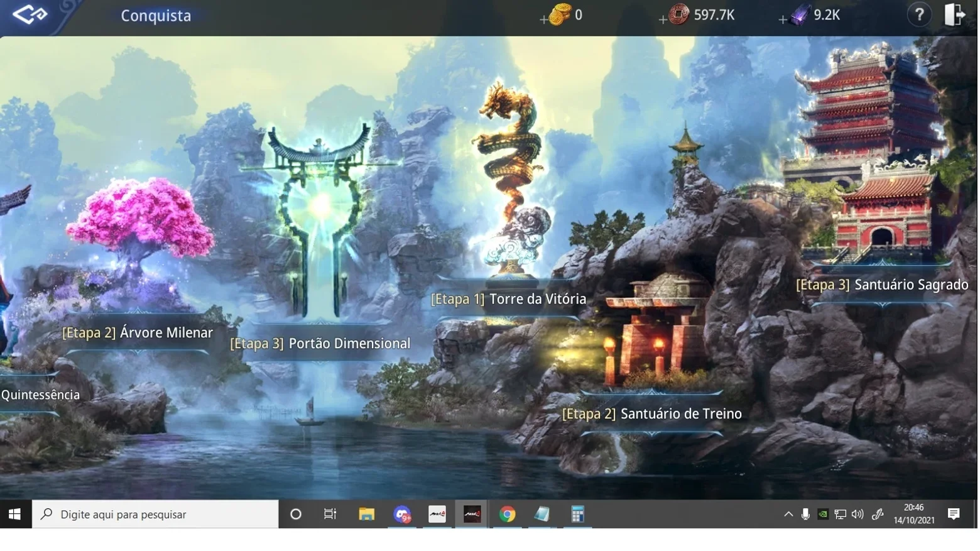This screenshot has width=980, height=551.
Task: Expand the hidden system tray icons
Action: pos(788,514)
